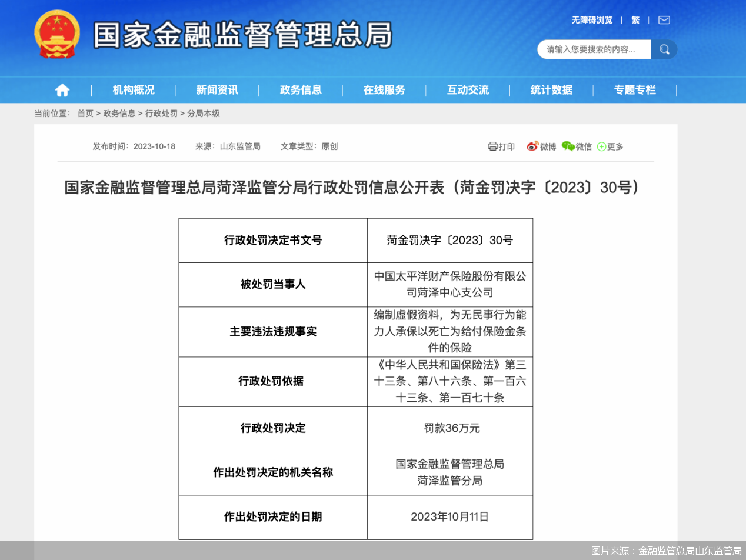Click 分局本级 in the breadcrumb
746x560 pixels.
[204, 114]
